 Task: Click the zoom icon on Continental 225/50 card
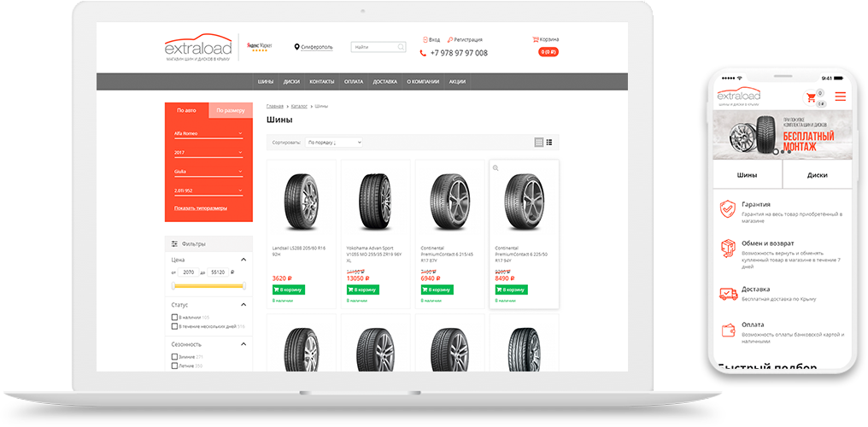pos(496,167)
